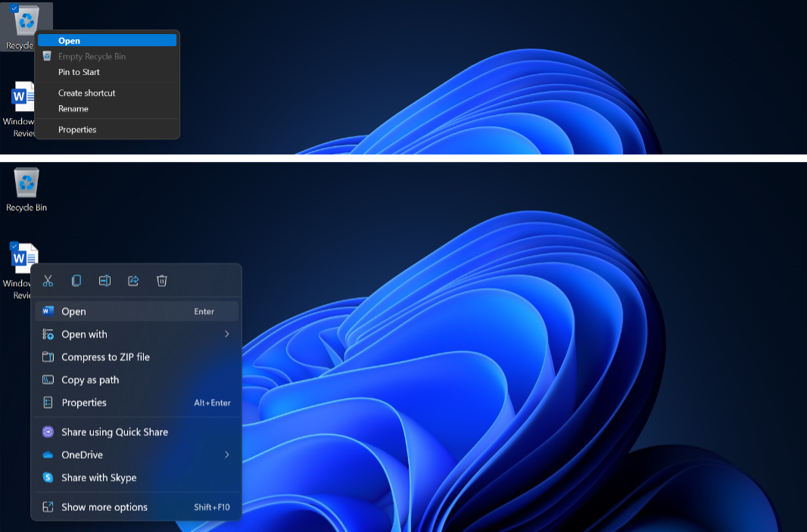Select the Recycle Bin desktop icon in lower screenshot
This screenshot has width=807, height=532.
(26, 190)
